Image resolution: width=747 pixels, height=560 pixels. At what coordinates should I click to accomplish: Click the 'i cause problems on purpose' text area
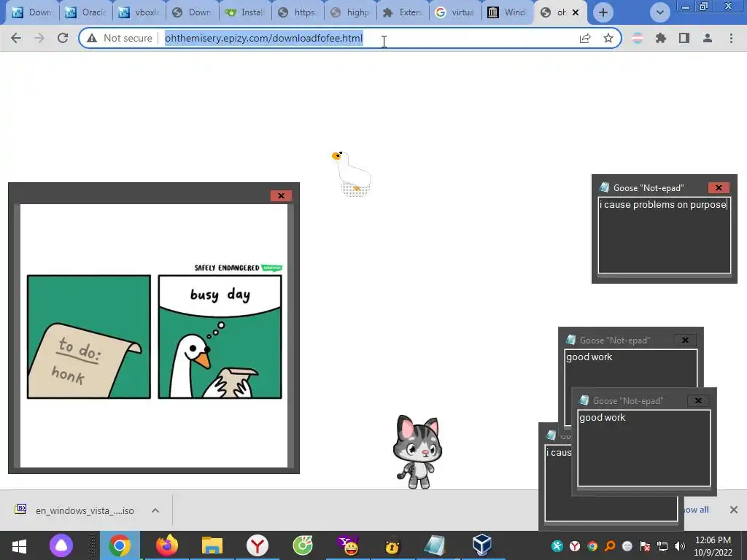(x=664, y=236)
